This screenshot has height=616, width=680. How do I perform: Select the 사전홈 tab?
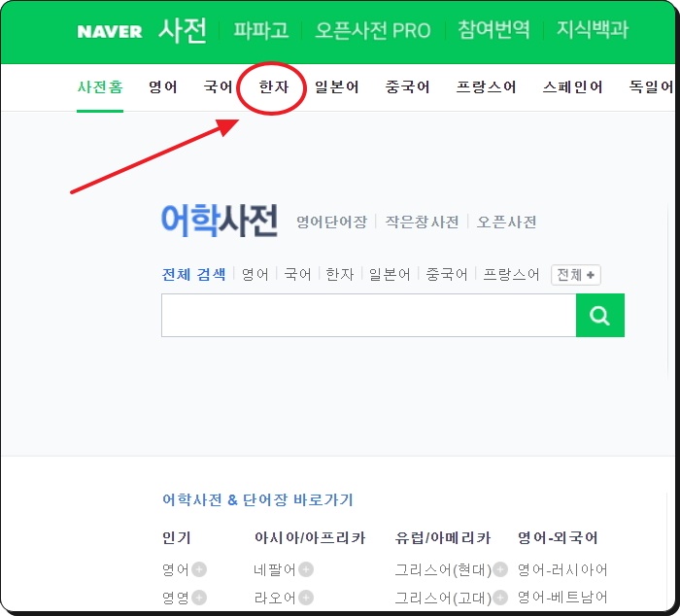[100, 87]
